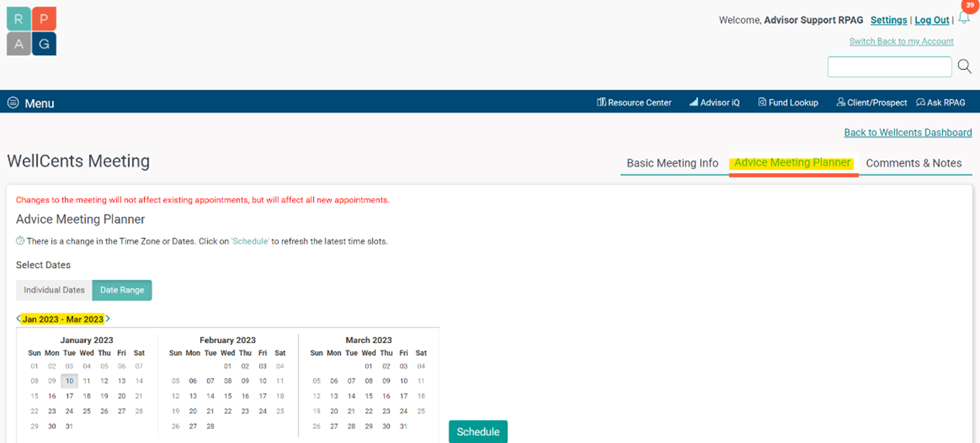
Task: Select February 17 in the calendar
Action: (263, 396)
